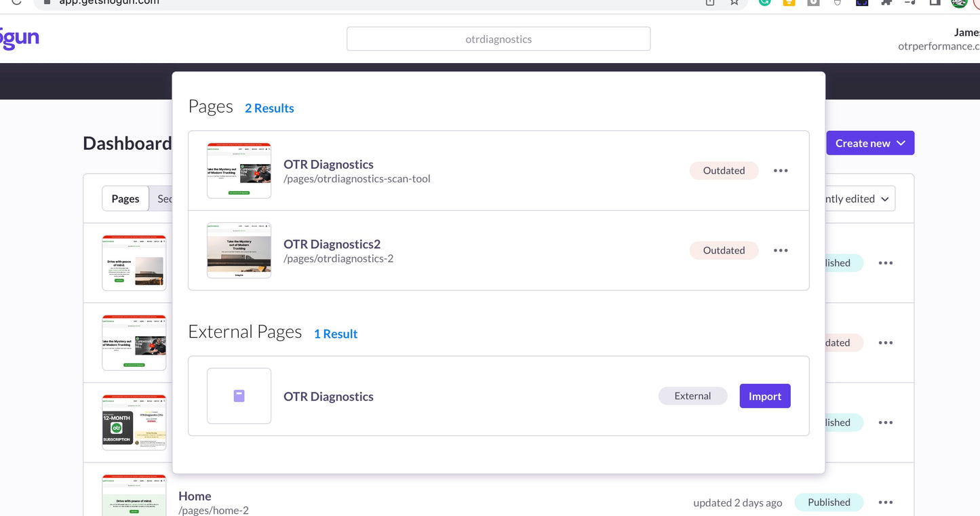The image size is (980, 516).
Task: Open options menu for OTR Diagnostics2 result
Action: coord(781,250)
